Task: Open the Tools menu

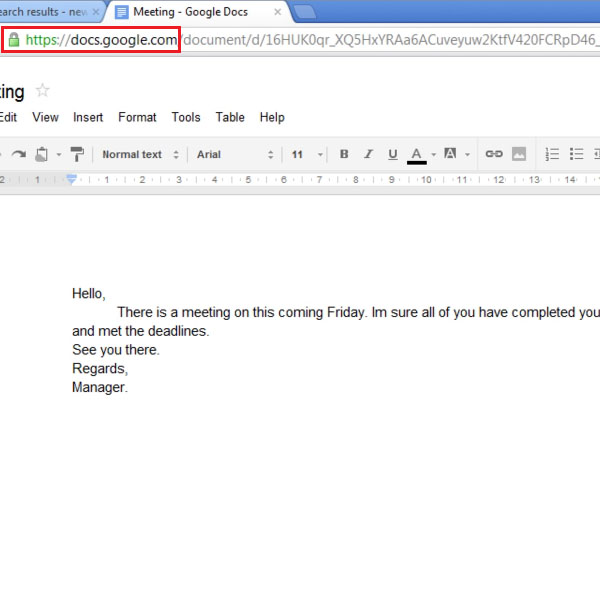Action: point(186,117)
